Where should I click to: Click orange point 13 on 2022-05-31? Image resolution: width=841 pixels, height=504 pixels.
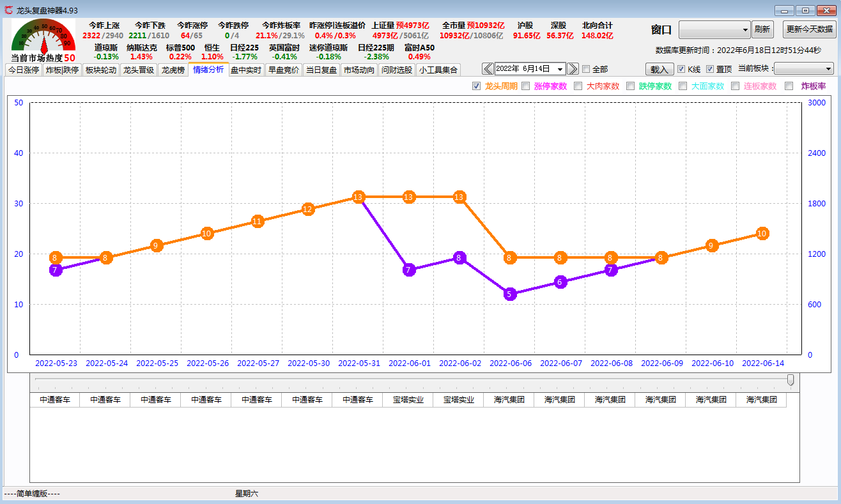pyautogui.click(x=359, y=197)
